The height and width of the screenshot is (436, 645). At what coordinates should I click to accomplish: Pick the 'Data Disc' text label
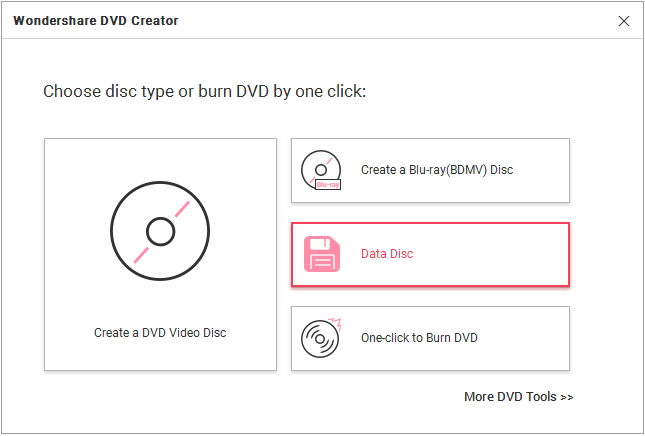click(387, 254)
